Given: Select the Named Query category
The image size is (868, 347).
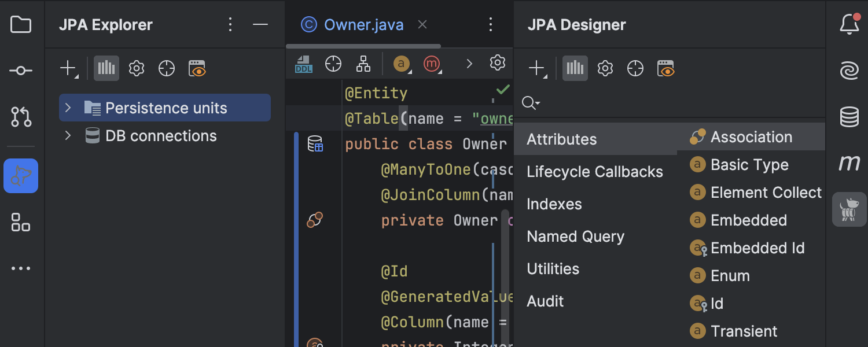Looking at the screenshot, I should pos(595,236).
